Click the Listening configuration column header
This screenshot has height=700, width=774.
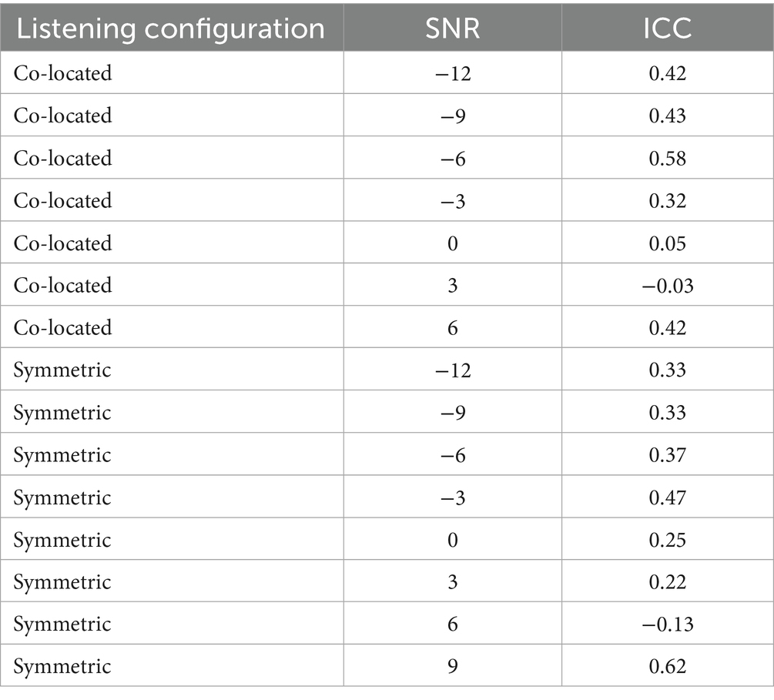(x=170, y=28)
